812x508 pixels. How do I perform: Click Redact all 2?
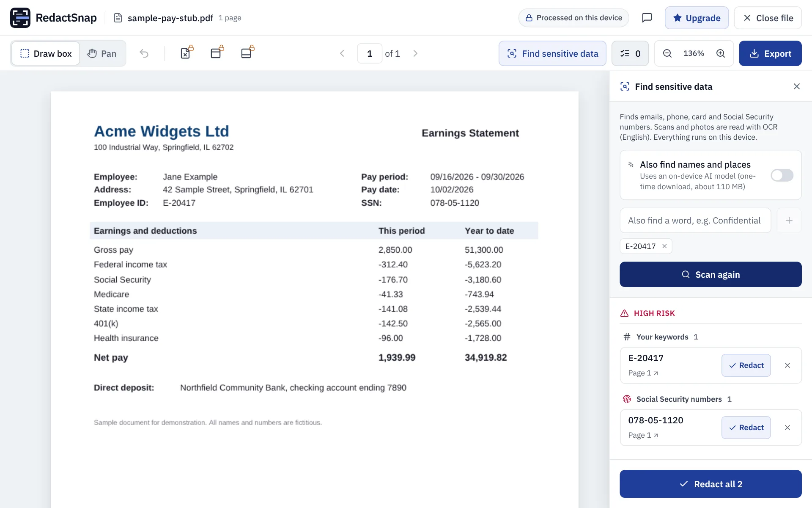[x=710, y=484]
